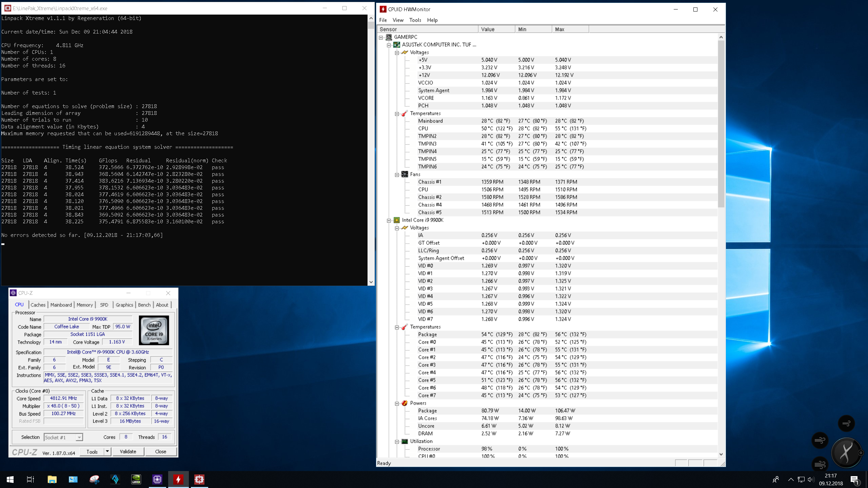868x488 pixels.
Task: Collapse the GAMERPC root node
Action: click(381, 37)
